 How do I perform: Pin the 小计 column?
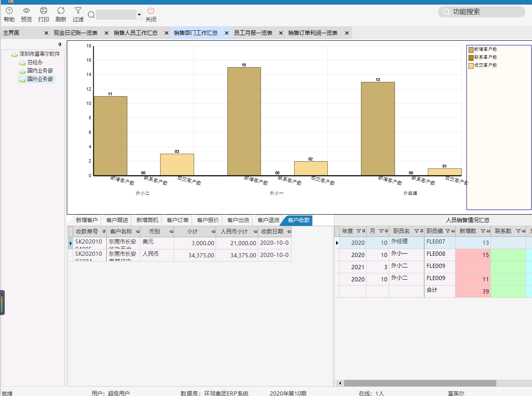[213, 232]
